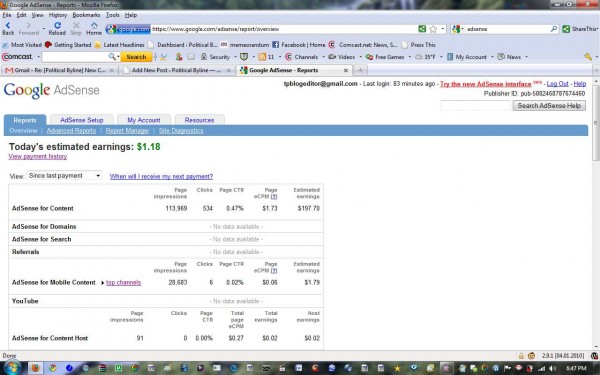
Task: Click the padlock icon in status bar
Action: [521, 356]
